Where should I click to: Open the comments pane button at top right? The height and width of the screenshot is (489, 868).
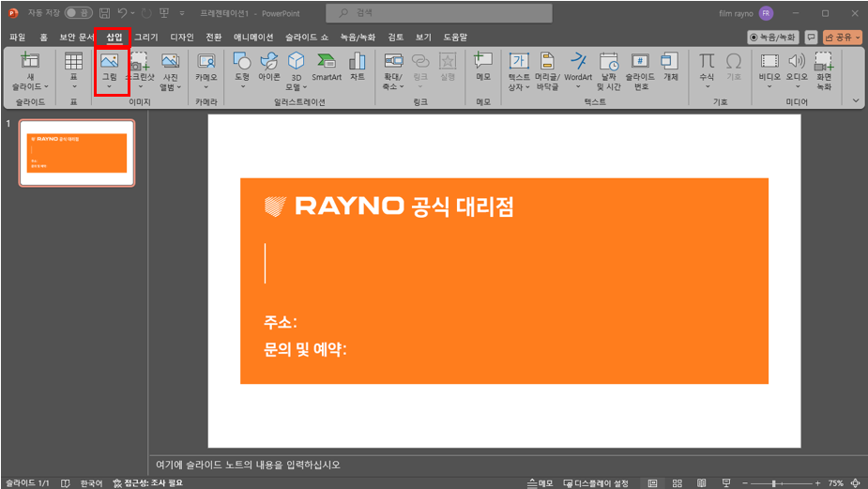coord(811,38)
